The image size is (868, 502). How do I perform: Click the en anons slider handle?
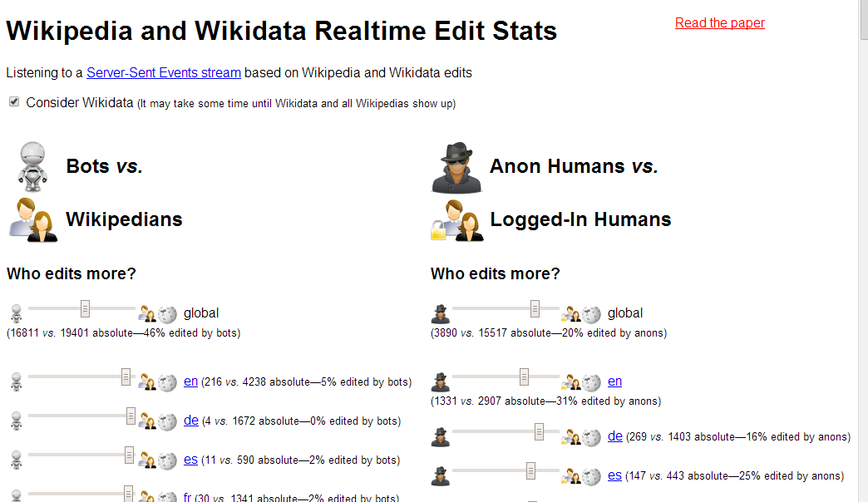[525, 376]
